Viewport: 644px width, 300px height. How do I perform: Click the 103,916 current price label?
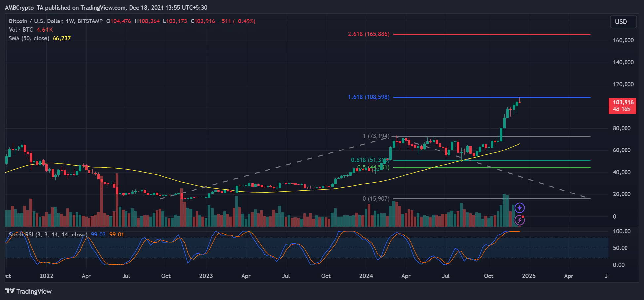[623, 106]
